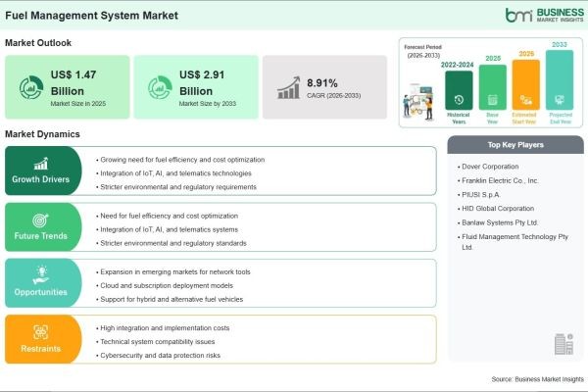Click 'Growing need for fuel efficiency and cost optimization'
Screen dimensions: 588x392
coord(180,160)
